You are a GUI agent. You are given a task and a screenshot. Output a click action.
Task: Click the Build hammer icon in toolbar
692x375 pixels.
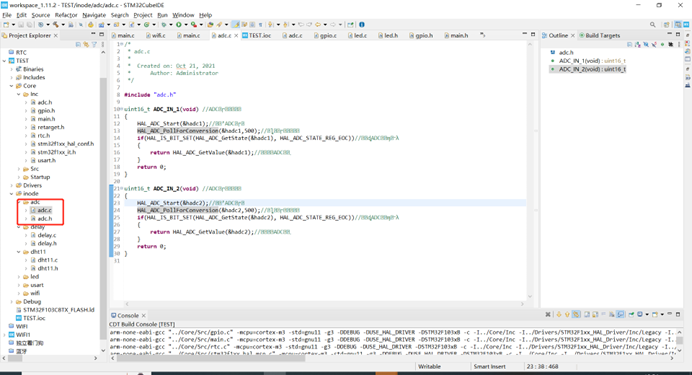tap(55, 24)
